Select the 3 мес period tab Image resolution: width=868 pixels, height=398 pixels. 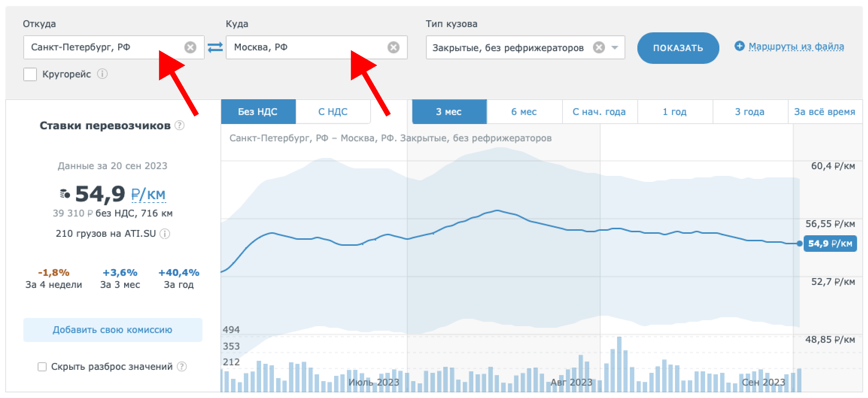(x=449, y=112)
